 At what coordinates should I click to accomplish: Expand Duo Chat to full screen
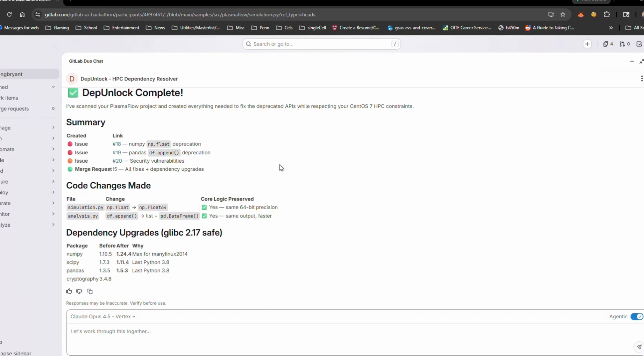(x=641, y=61)
